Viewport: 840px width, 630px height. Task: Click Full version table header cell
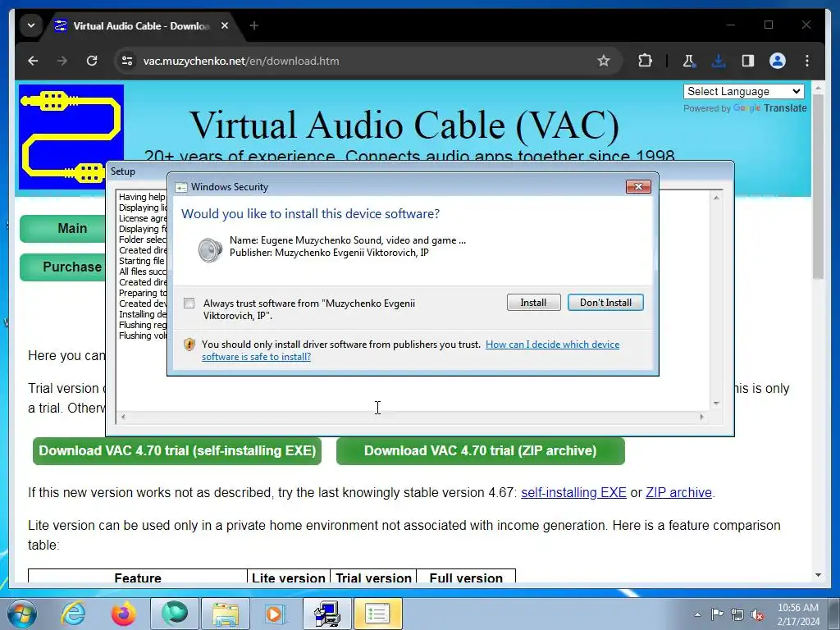(466, 577)
